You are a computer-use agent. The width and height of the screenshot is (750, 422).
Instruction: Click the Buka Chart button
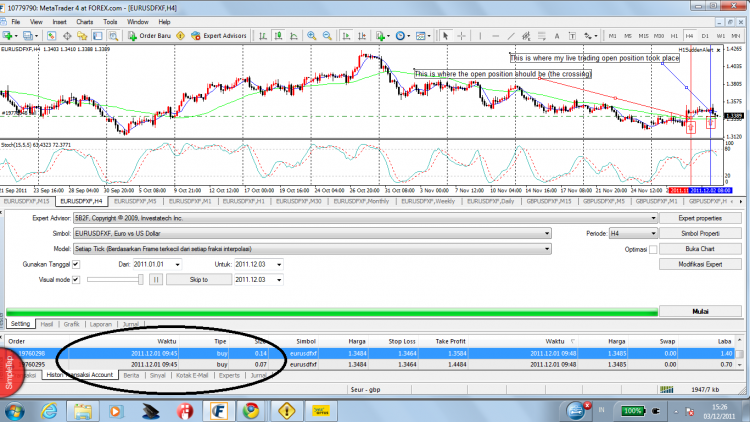(x=700, y=249)
